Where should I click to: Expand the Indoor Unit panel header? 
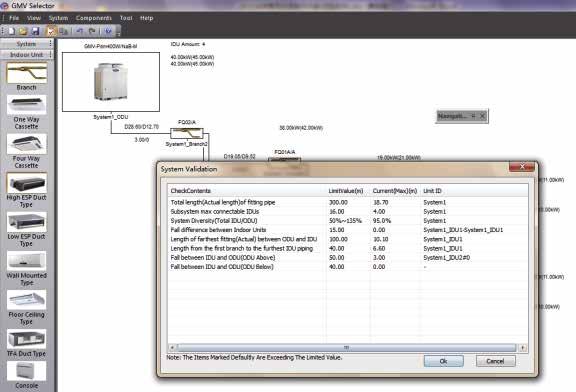pyautogui.click(x=26, y=55)
